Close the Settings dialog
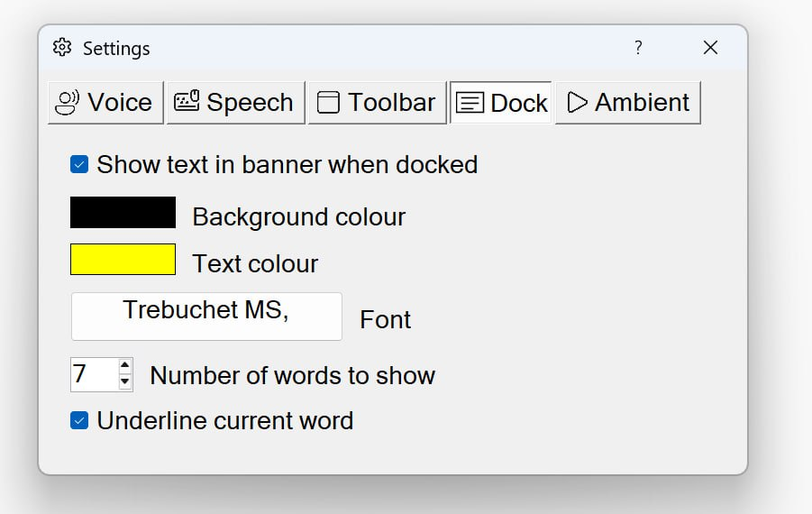This screenshot has width=812, height=514. coord(710,48)
